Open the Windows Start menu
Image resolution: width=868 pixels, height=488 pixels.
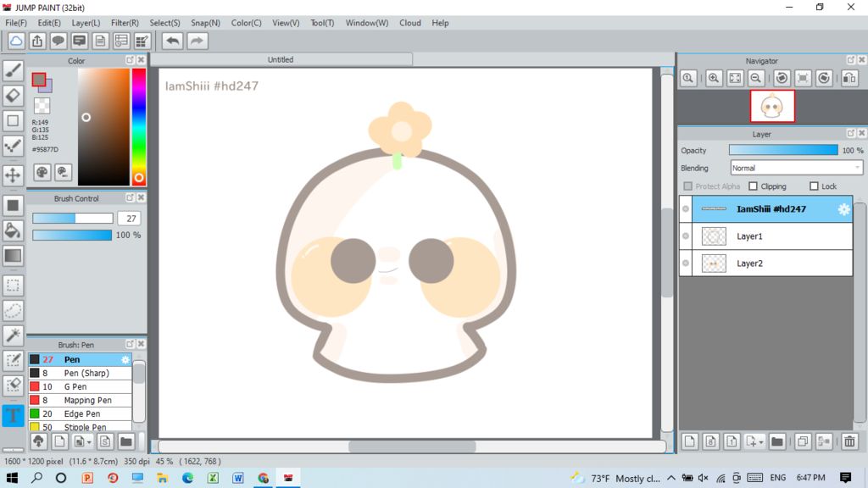point(12,478)
